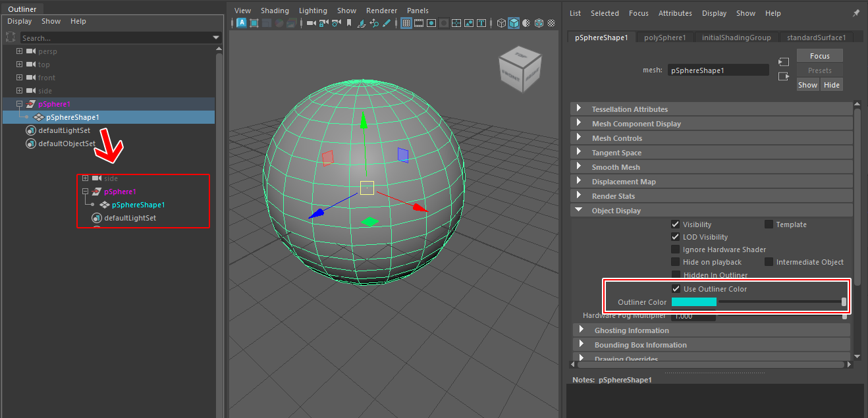Click the Focus button

pyautogui.click(x=819, y=56)
